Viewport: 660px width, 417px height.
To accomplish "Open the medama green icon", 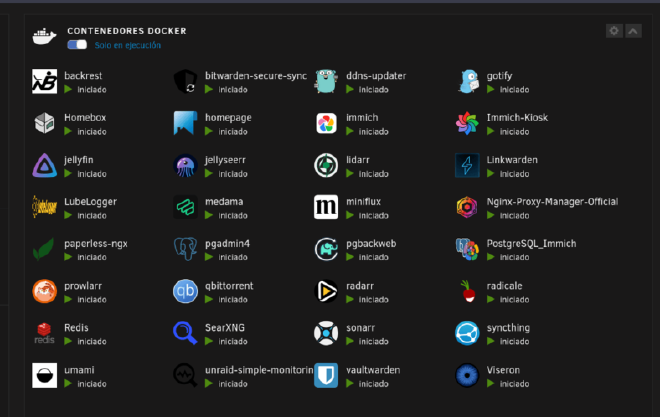I will (x=186, y=207).
